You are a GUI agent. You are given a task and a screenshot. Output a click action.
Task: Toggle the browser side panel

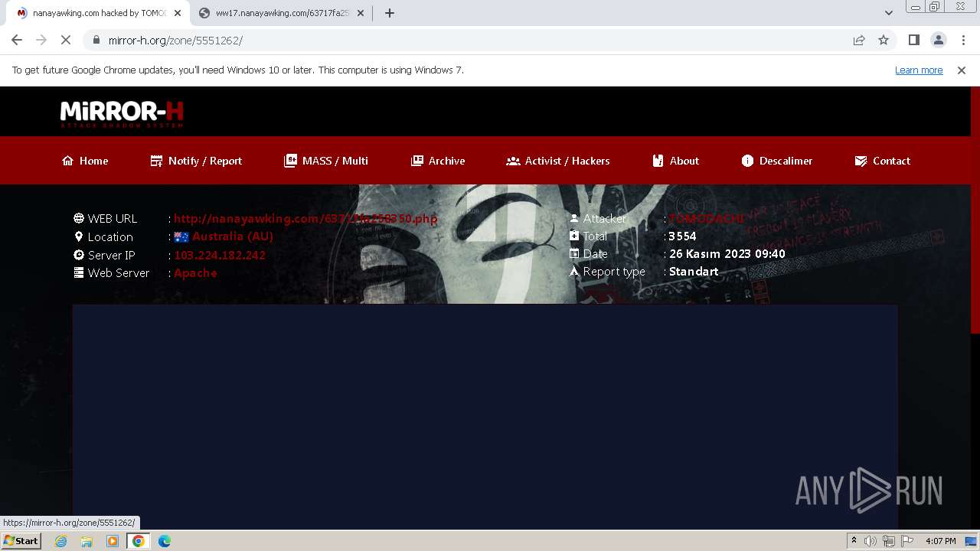913,40
